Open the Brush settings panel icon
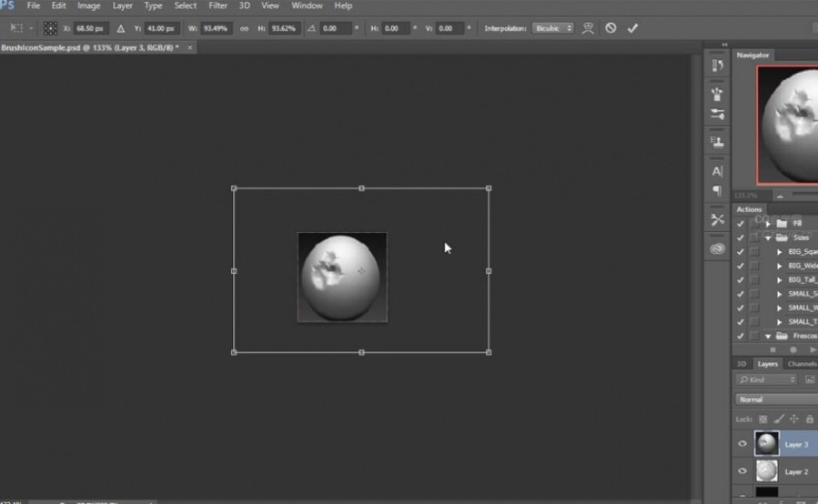Screen dimensions: 818x504 717,115
